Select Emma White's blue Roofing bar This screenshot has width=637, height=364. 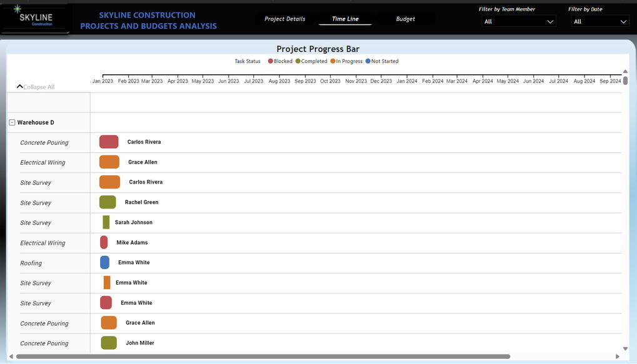pos(104,263)
